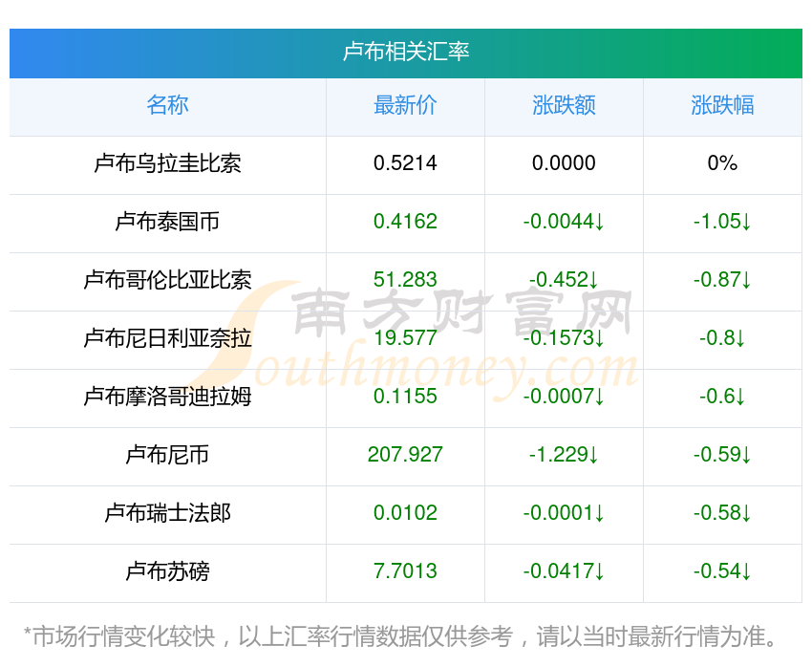Open the 卢布瑞士法郎 currency pair
Image resolution: width=812 pixels, height=667 pixels.
167,513
